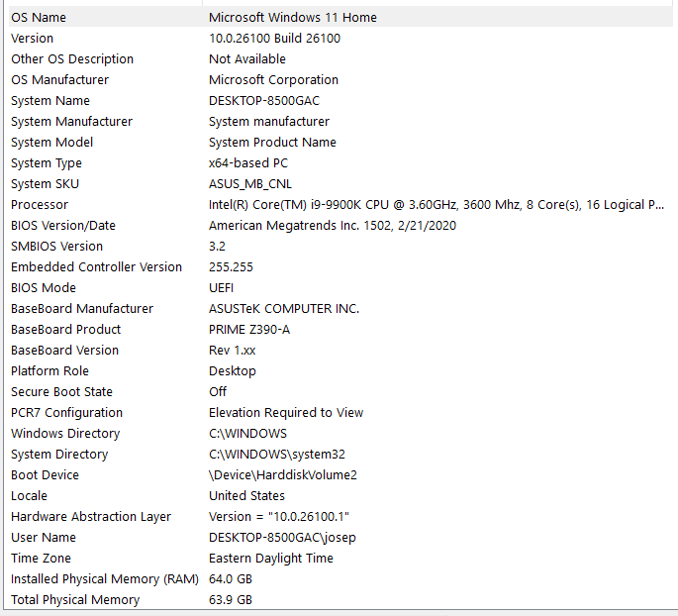Select the User Name label

(44, 537)
